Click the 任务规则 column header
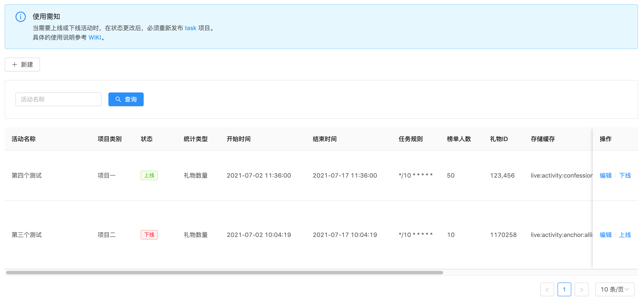The image size is (644, 301). (x=410, y=139)
